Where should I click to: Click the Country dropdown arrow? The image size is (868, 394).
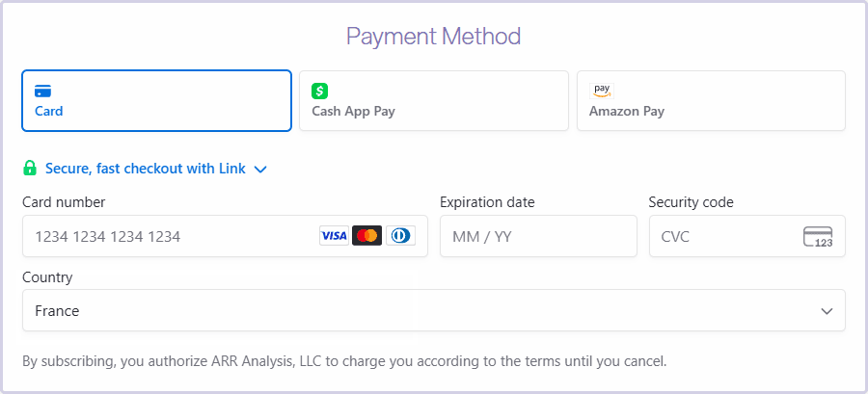pos(827,311)
